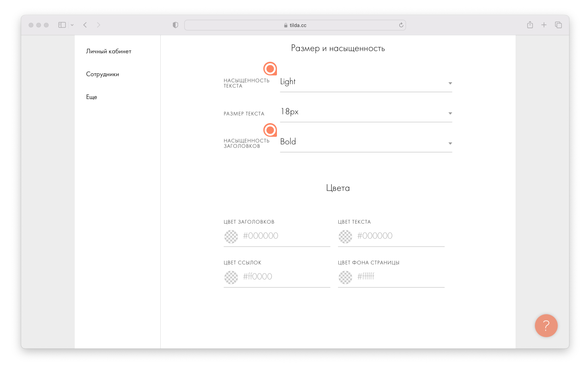Image resolution: width=588 pixels, height=374 pixels.
Task: Reload the tilda.cc page
Action: coord(401,25)
